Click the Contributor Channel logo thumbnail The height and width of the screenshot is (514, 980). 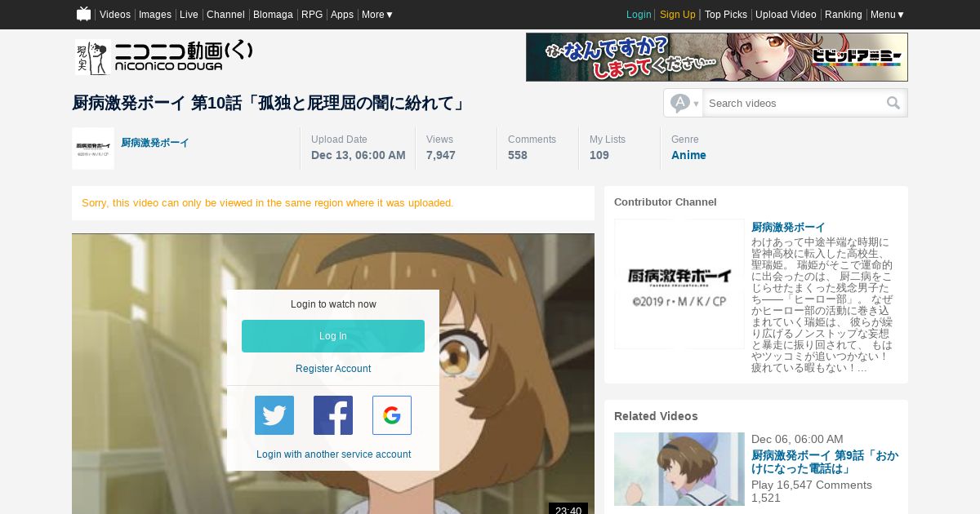coord(679,284)
